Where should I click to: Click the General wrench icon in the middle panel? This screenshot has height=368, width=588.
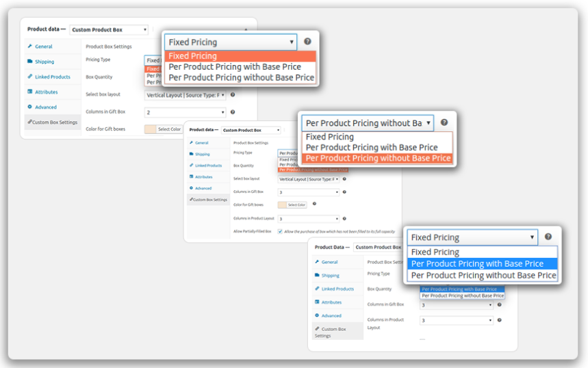click(x=191, y=142)
